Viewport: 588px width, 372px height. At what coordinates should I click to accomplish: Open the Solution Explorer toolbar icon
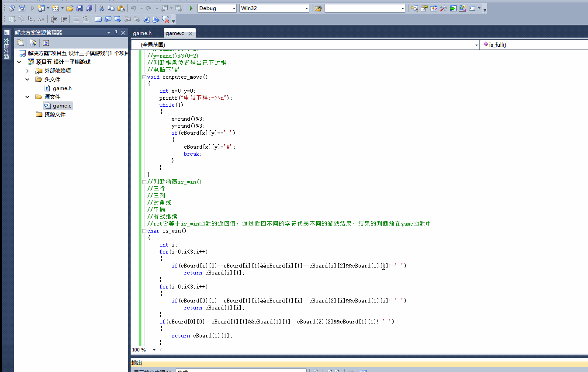(x=414, y=8)
